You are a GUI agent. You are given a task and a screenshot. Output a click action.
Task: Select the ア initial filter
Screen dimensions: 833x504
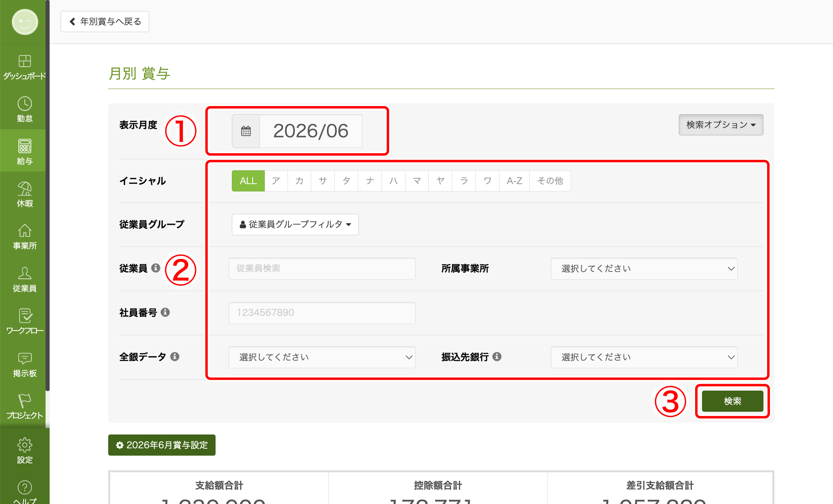tap(276, 181)
